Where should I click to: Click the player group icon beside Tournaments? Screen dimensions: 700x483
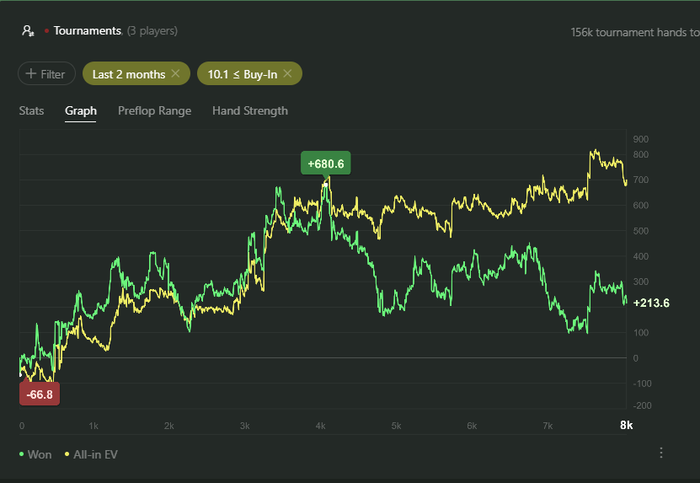pyautogui.click(x=28, y=31)
